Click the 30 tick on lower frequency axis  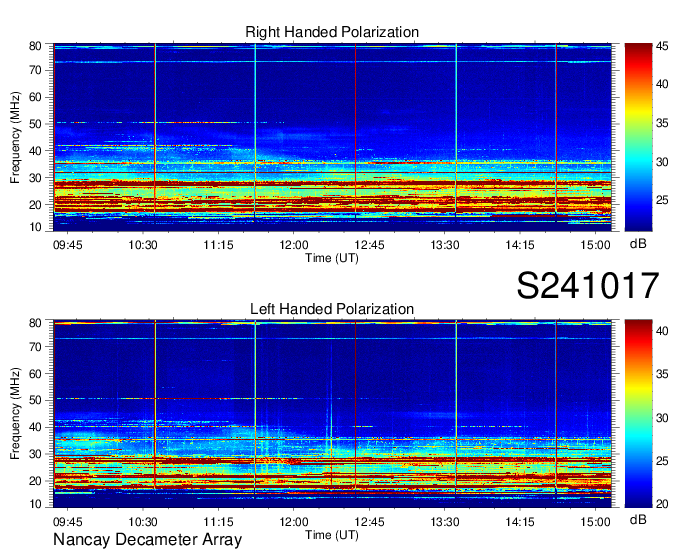pyautogui.click(x=35, y=454)
